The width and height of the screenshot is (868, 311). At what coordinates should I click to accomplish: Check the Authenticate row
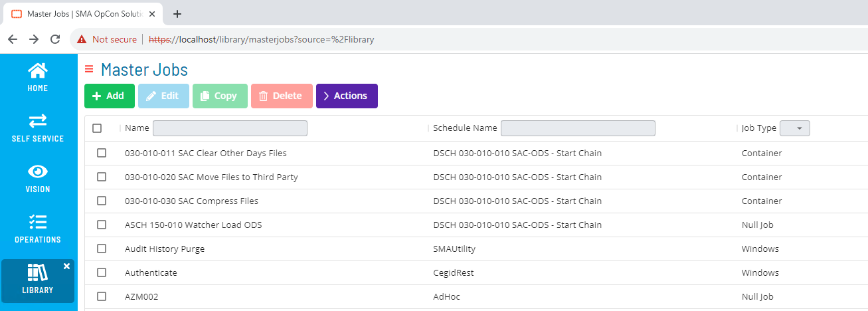point(102,272)
